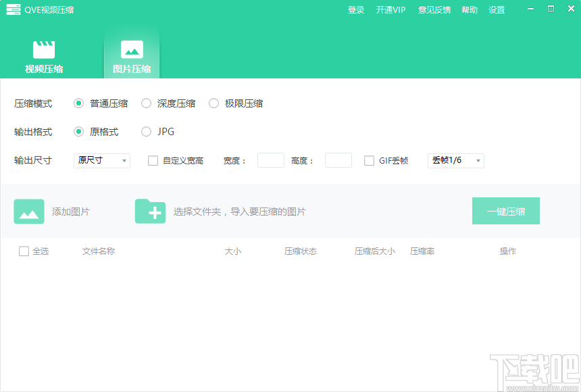Select the 深度压缩 compression mode
The width and height of the screenshot is (581, 392).
(x=146, y=103)
